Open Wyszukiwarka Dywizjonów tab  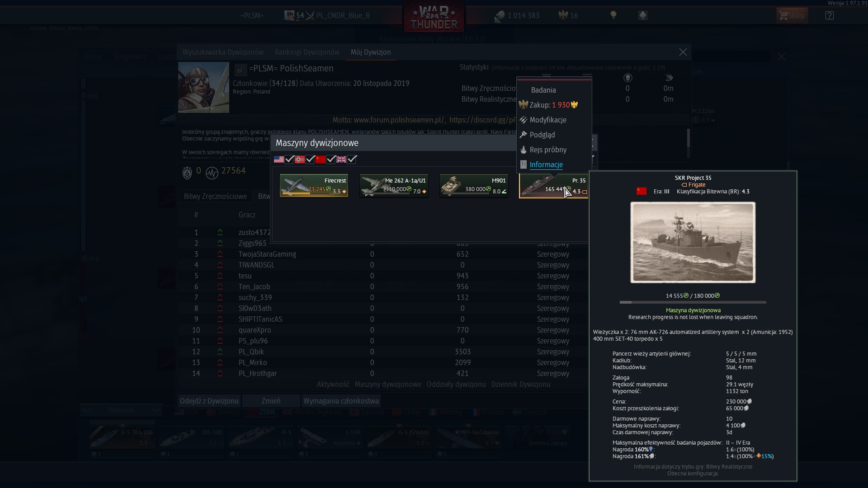tap(223, 52)
